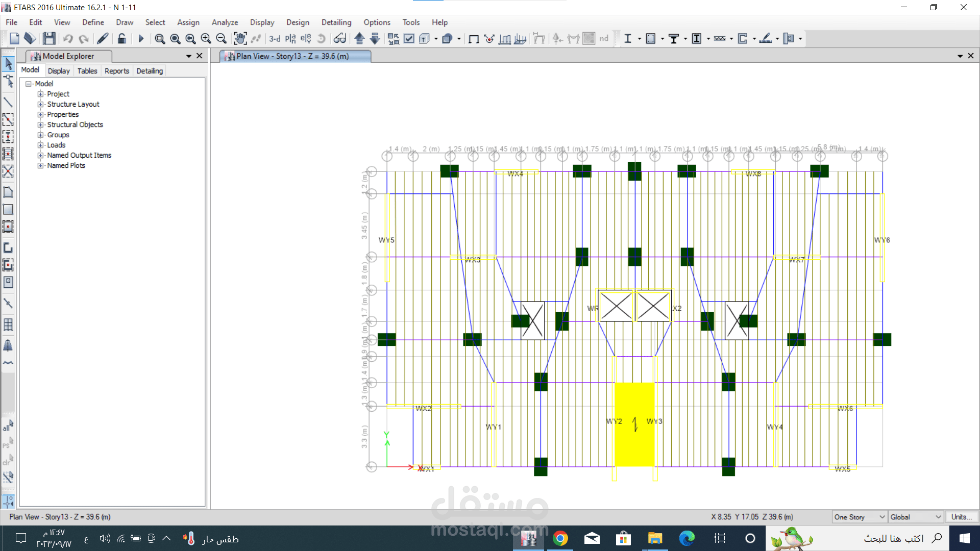Viewport: 980px width, 551px height.
Task: Click the Rubber Band Zoom magnifier
Action: pyautogui.click(x=160, y=38)
